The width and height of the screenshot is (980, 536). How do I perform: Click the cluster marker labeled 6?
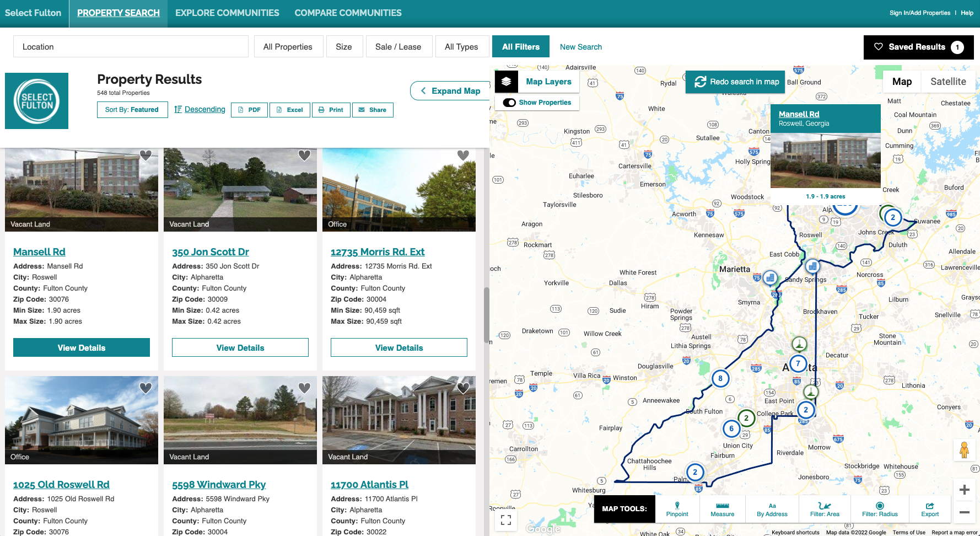pyautogui.click(x=731, y=428)
